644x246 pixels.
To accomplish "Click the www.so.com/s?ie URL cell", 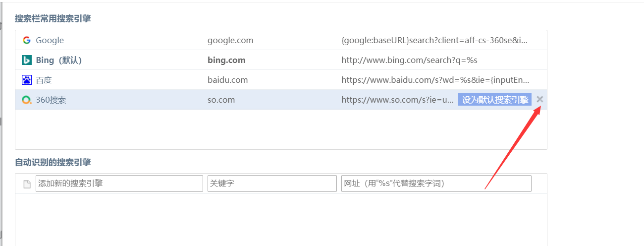I will pyautogui.click(x=398, y=100).
